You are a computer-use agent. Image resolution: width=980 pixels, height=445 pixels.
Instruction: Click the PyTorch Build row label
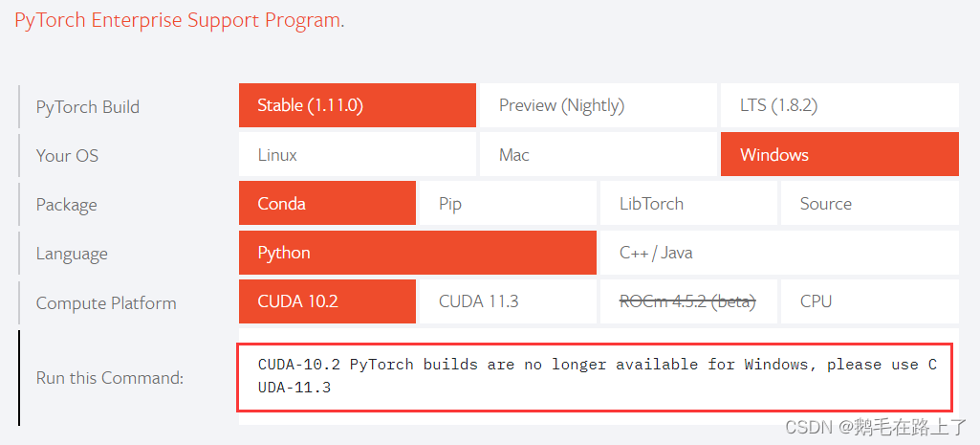click(x=88, y=106)
